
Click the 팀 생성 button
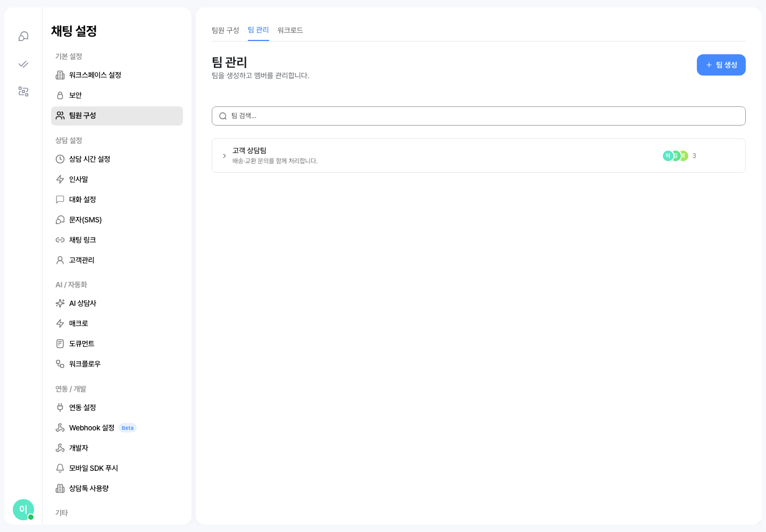tap(721, 65)
